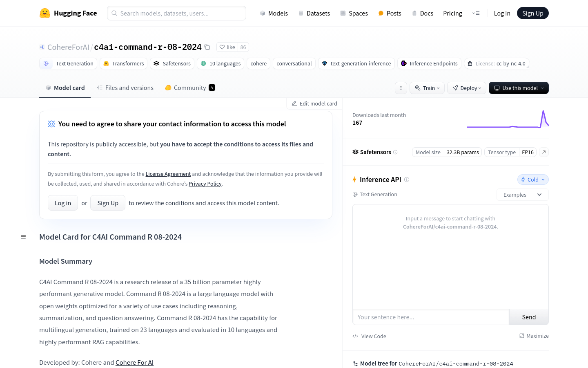Click Sign Up inside the access notice
This screenshot has height=368, width=588.
[x=108, y=203]
